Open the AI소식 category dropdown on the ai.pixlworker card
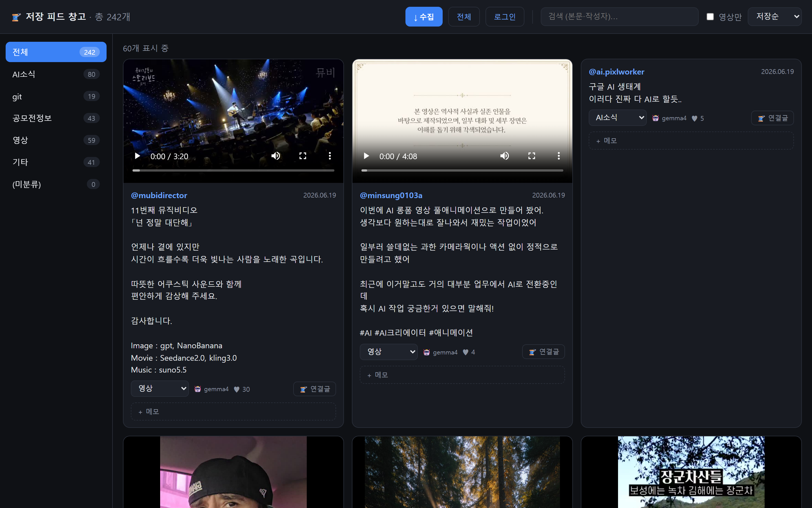 pyautogui.click(x=617, y=118)
